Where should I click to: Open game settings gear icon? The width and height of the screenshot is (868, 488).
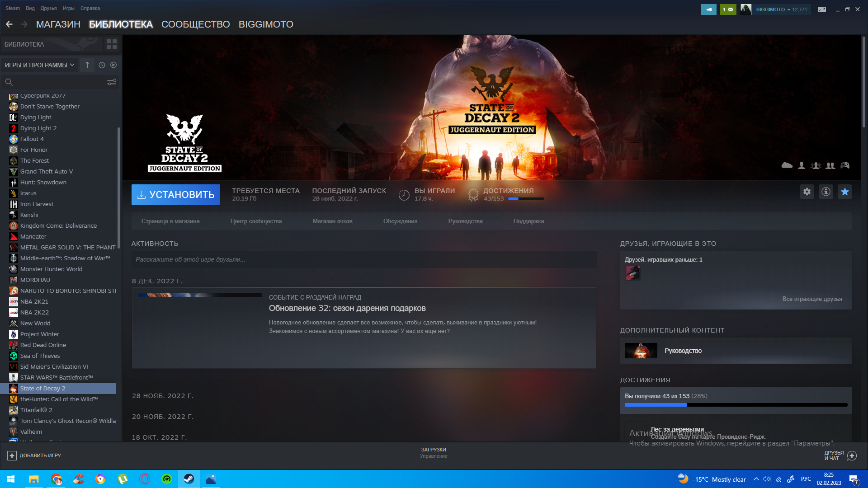pyautogui.click(x=807, y=192)
